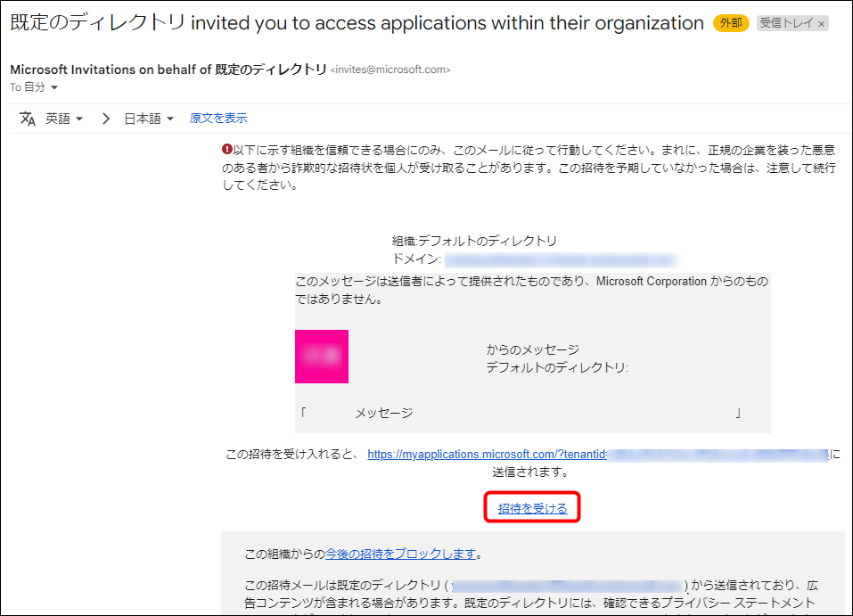Viewport: 853px width, 616px height.
Task: Click the 今後の招待をブロックします link
Action: [400, 554]
